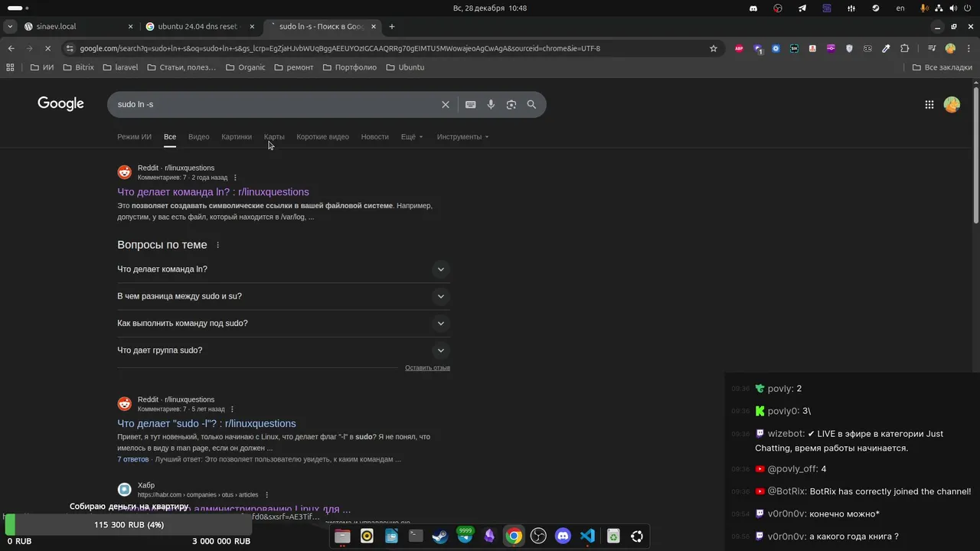Image resolution: width=980 pixels, height=551 pixels.
Task: Open the 'Ещё' search filter dropdown
Action: (x=412, y=137)
